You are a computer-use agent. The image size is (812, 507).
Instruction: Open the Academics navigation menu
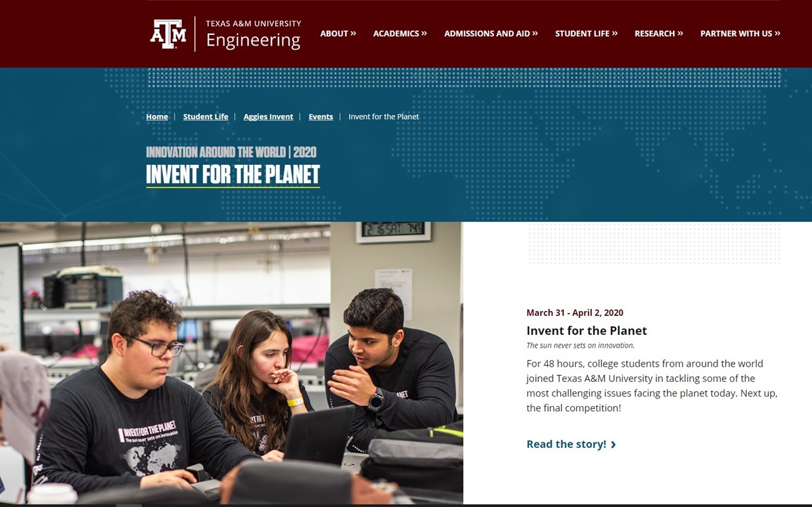(x=400, y=34)
